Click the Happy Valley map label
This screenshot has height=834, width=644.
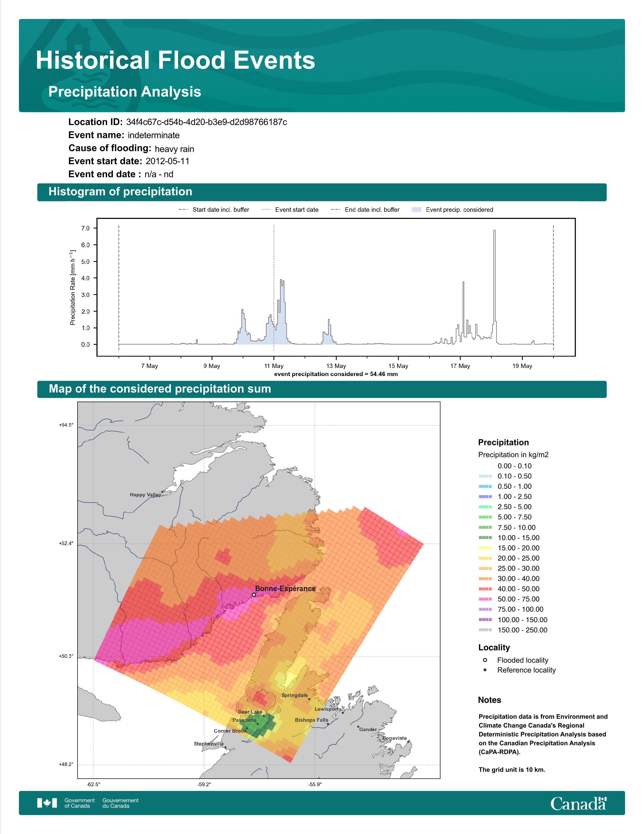[145, 495]
